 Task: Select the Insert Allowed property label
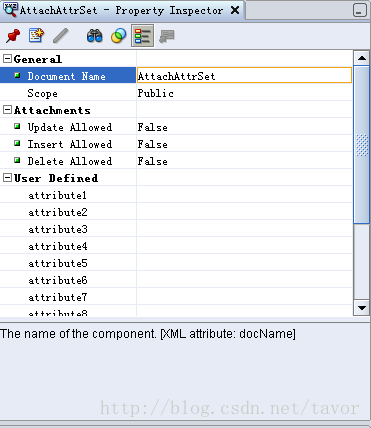click(x=70, y=144)
